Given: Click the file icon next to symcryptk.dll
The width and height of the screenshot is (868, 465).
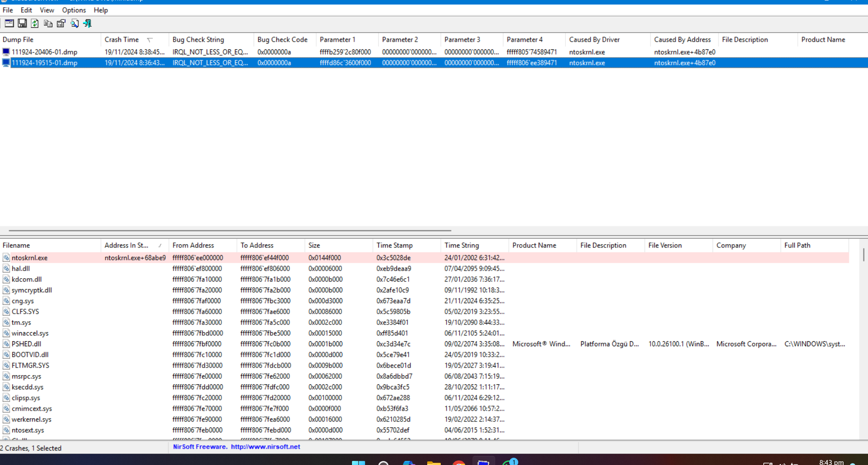Looking at the screenshot, I should [x=6, y=290].
